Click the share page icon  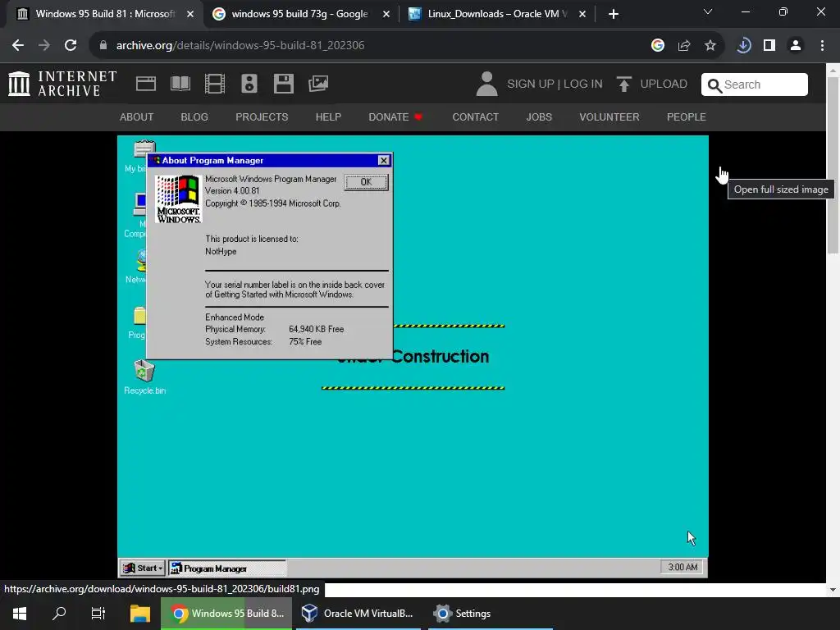(683, 46)
